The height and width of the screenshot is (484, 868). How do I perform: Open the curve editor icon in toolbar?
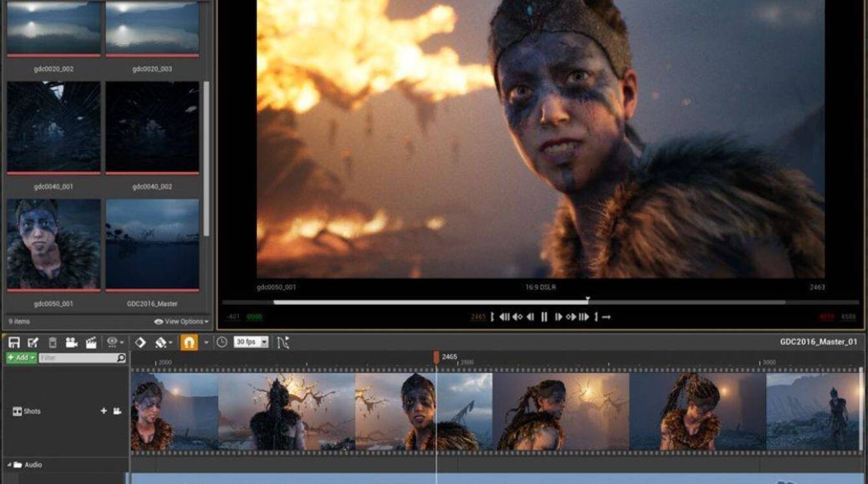click(282, 342)
